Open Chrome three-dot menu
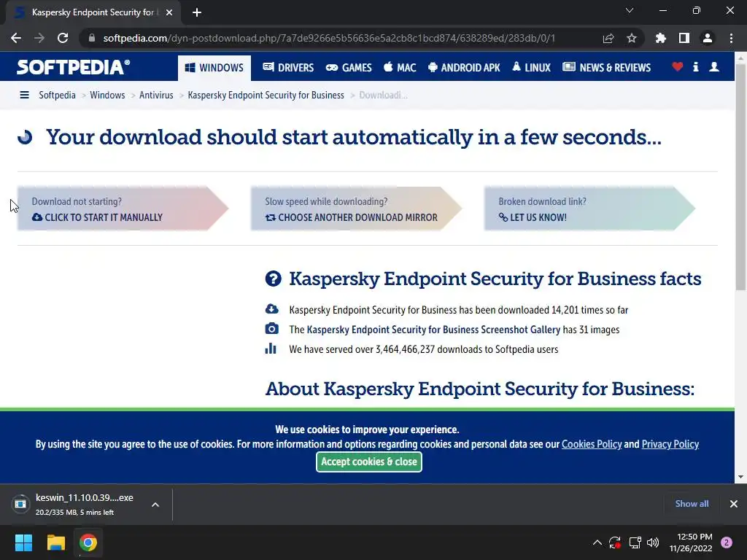 731,38
